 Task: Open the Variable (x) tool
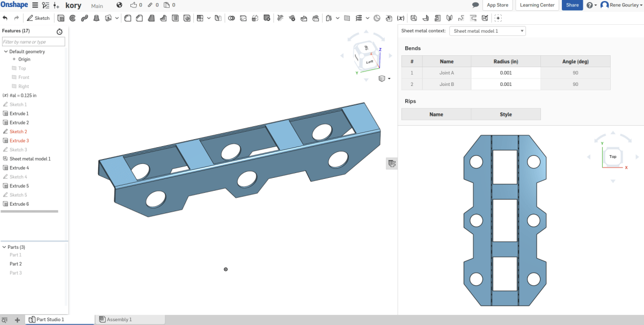[400, 18]
